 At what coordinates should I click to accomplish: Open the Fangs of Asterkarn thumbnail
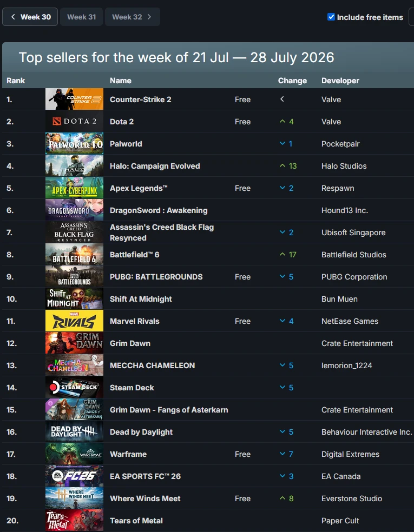click(74, 409)
